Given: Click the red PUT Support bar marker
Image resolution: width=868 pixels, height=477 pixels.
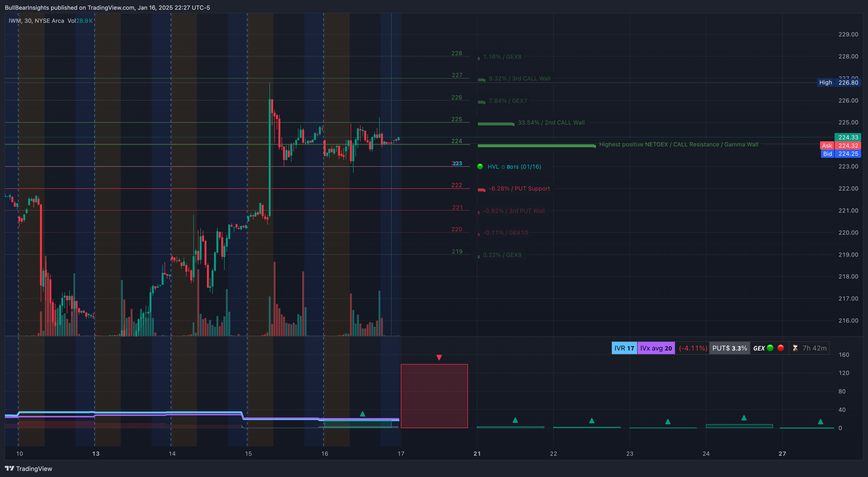Looking at the screenshot, I should tap(481, 190).
